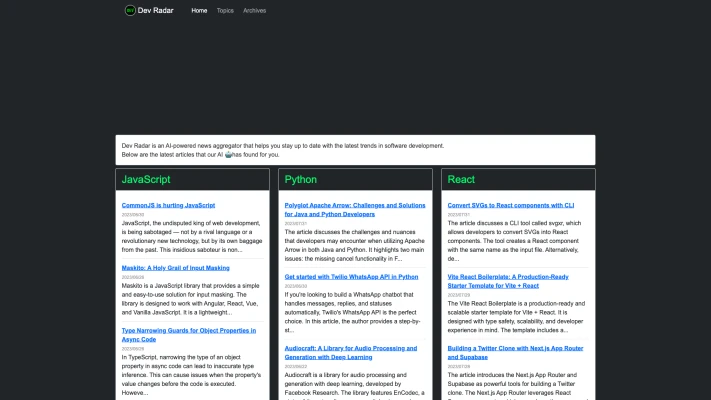Open 'CommonJS is hurting JavaScript' article
The image size is (711, 400).
point(168,205)
